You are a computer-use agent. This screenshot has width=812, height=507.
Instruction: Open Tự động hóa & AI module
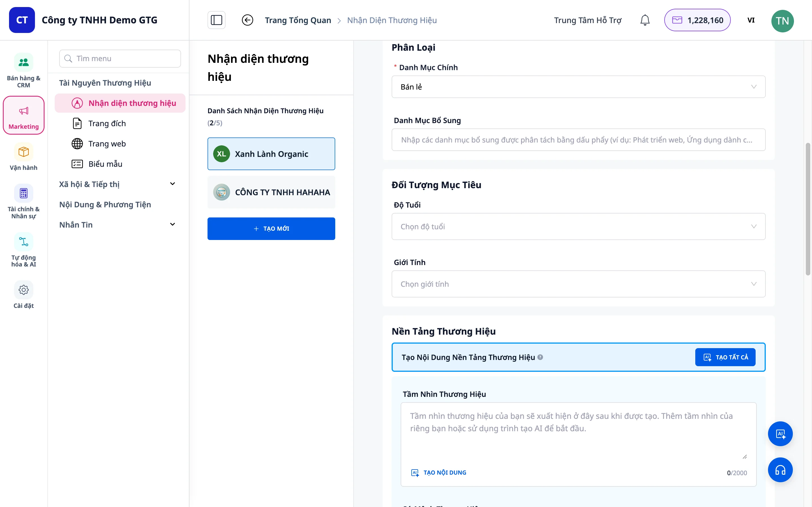(23, 250)
